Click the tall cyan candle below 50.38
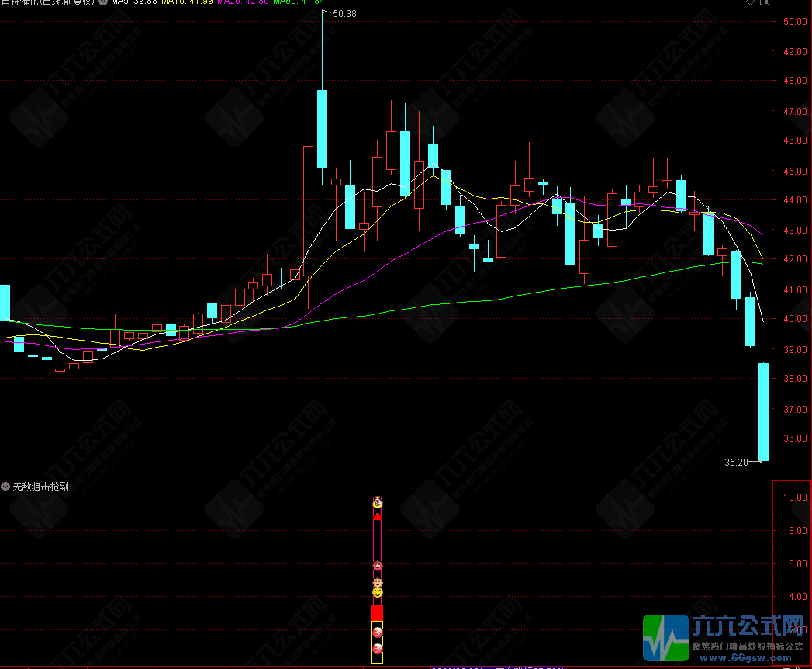 pos(322,129)
